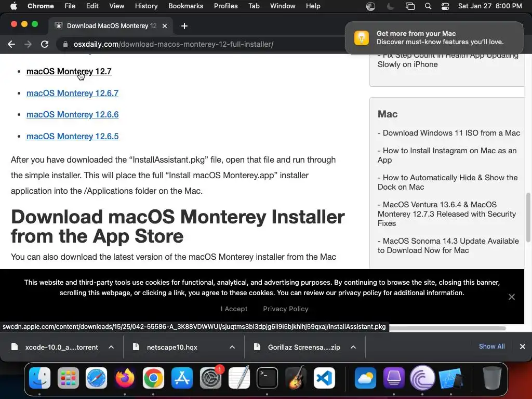Image resolution: width=532 pixels, height=399 pixels.
Task: Launch GarageBand from the Dock
Action: click(x=296, y=378)
